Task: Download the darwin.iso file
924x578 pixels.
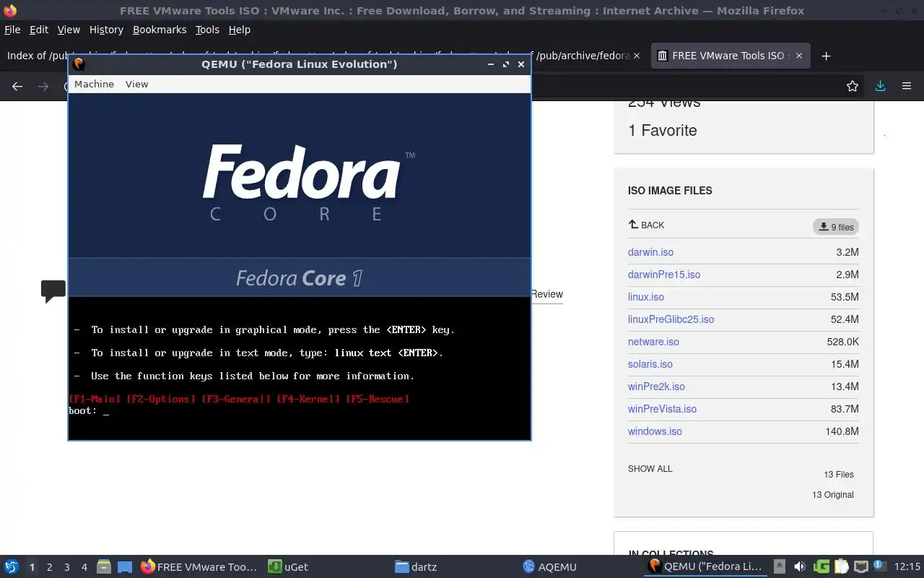Action: (x=650, y=252)
